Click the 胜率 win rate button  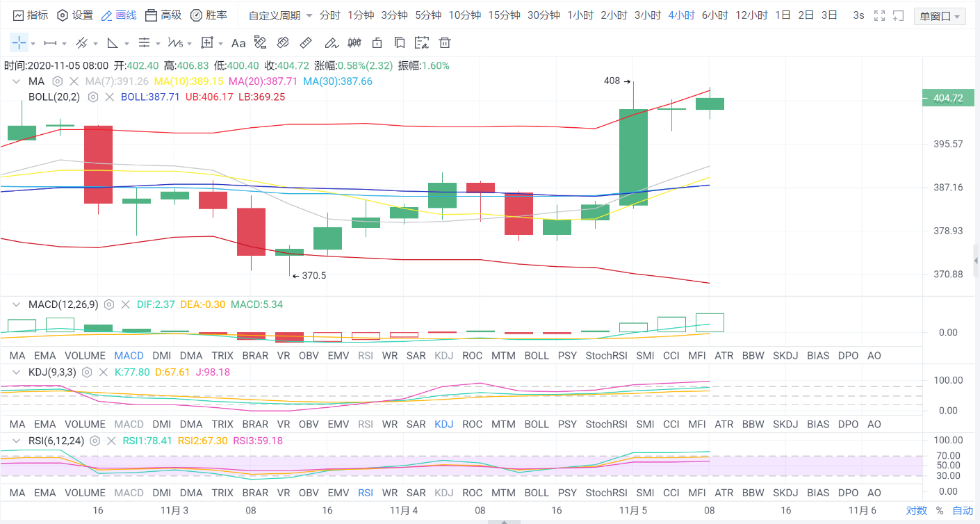coord(209,15)
